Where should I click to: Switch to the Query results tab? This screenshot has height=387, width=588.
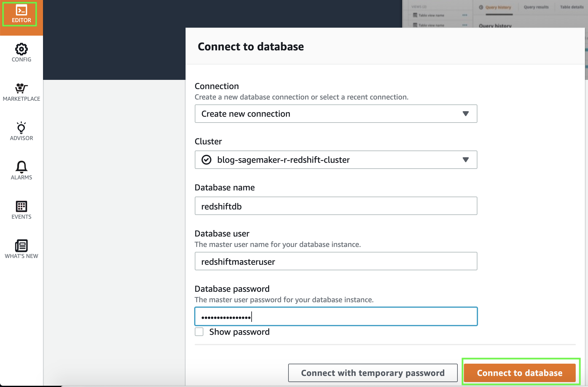click(x=536, y=7)
